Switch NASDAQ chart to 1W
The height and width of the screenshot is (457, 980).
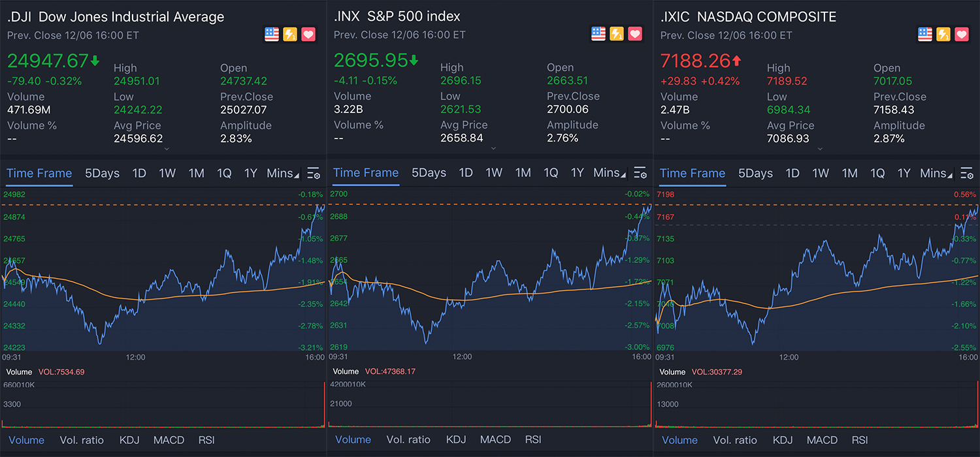(821, 173)
